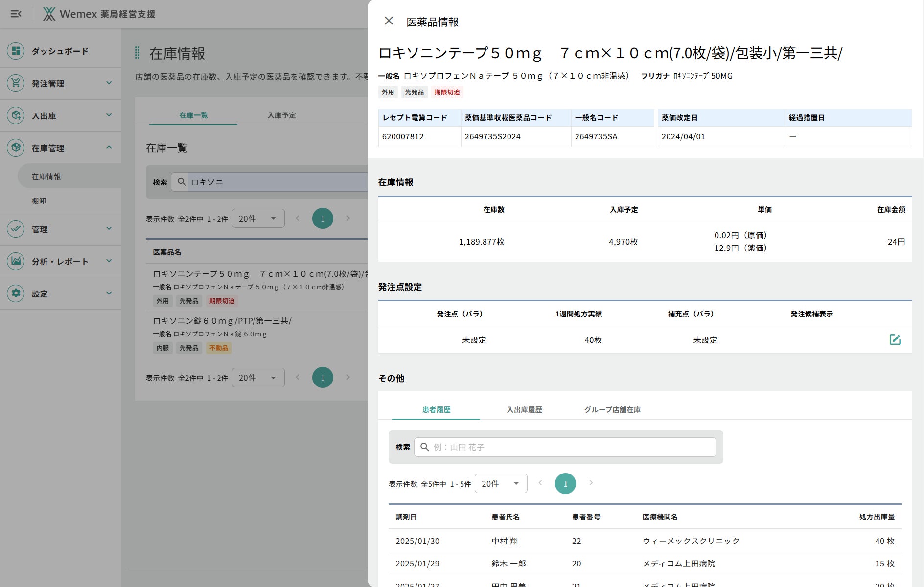Select the ロキソニンテープ50mg row in the list
The image size is (924, 587).
pos(257,287)
